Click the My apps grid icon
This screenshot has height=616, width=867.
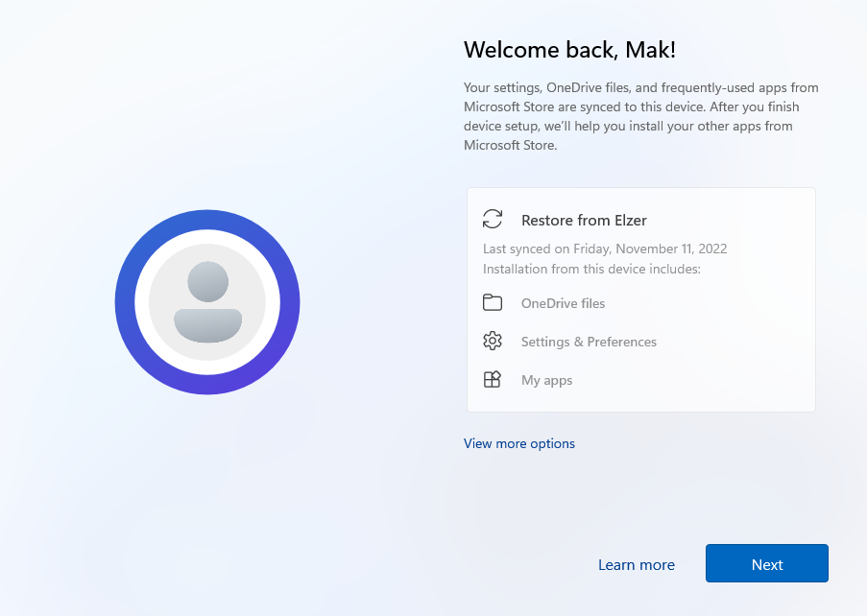(x=493, y=380)
